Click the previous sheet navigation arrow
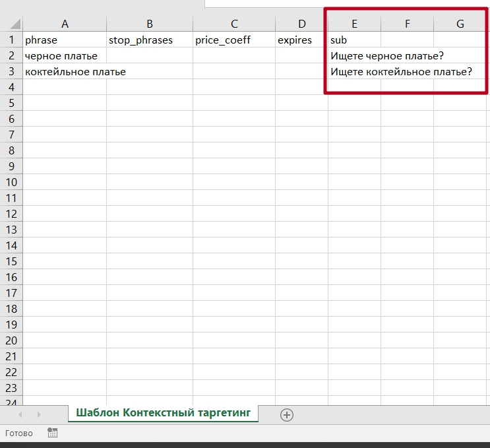The width and height of the screenshot is (490, 448). (x=20, y=414)
